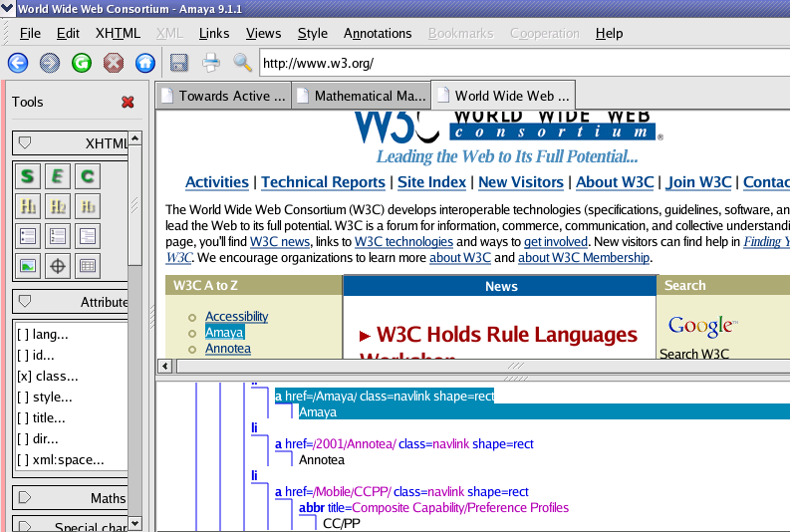Toggle the xml:space... attribute
Screen dimensions: 790x532
(61, 460)
